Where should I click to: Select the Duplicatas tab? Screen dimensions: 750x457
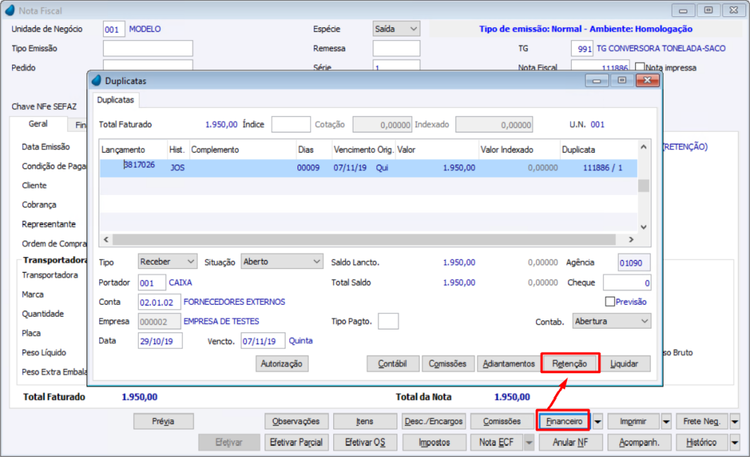click(x=115, y=100)
